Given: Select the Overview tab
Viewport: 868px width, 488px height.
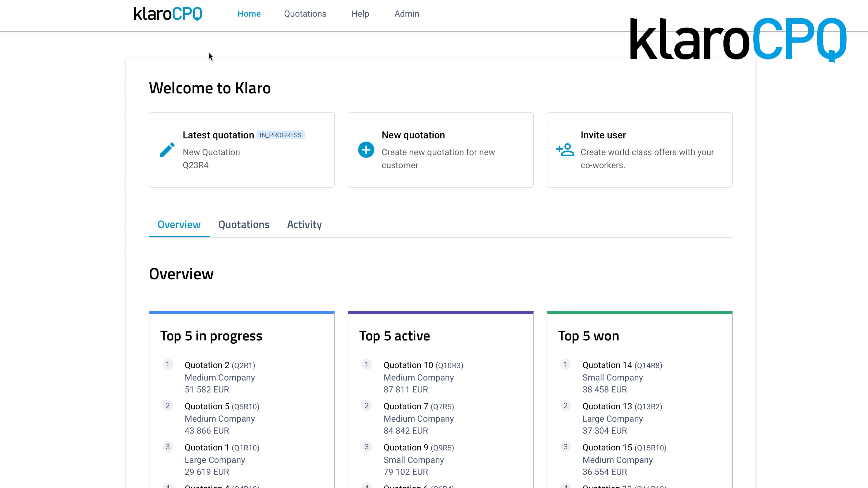Looking at the screenshot, I should pos(179,224).
